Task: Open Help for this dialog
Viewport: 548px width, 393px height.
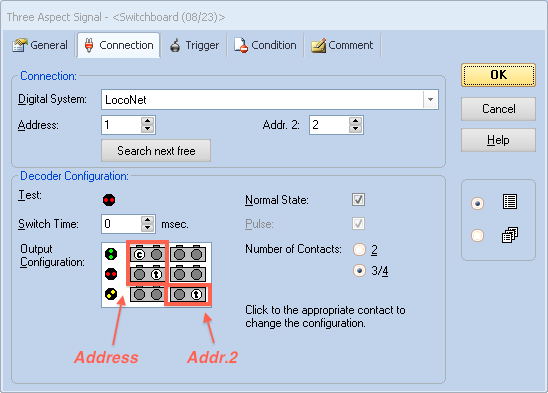Action: click(x=498, y=140)
